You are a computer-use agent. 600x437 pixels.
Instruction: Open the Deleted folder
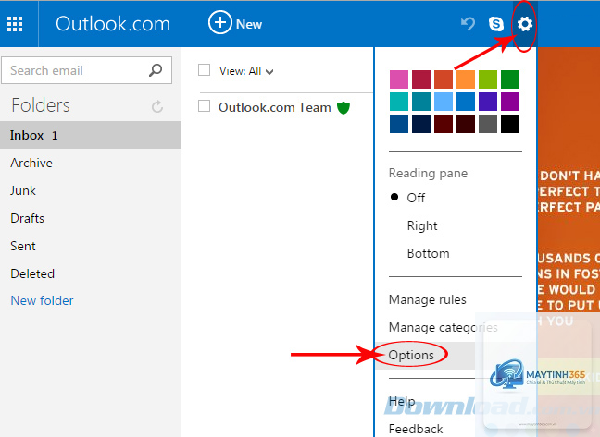33,274
